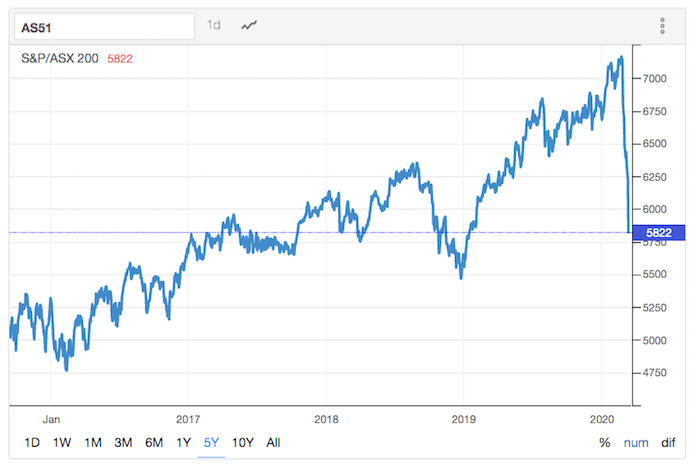Image resolution: width=699 pixels, height=465 pixels.
Task: Set chart range to 6M
Action: (x=154, y=443)
